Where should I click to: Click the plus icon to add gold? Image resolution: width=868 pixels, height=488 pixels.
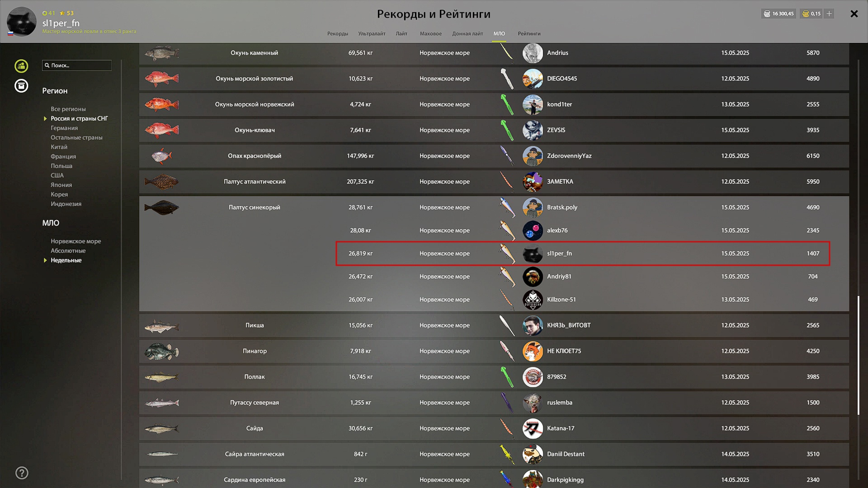(x=829, y=14)
